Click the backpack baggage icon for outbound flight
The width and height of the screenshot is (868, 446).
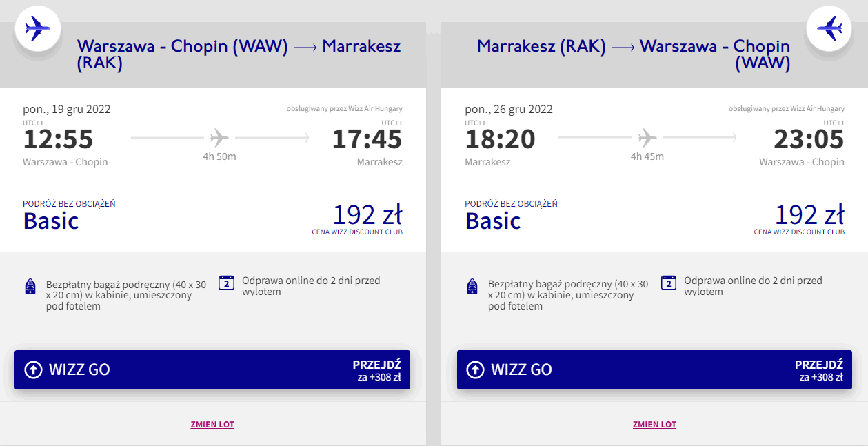(30, 286)
